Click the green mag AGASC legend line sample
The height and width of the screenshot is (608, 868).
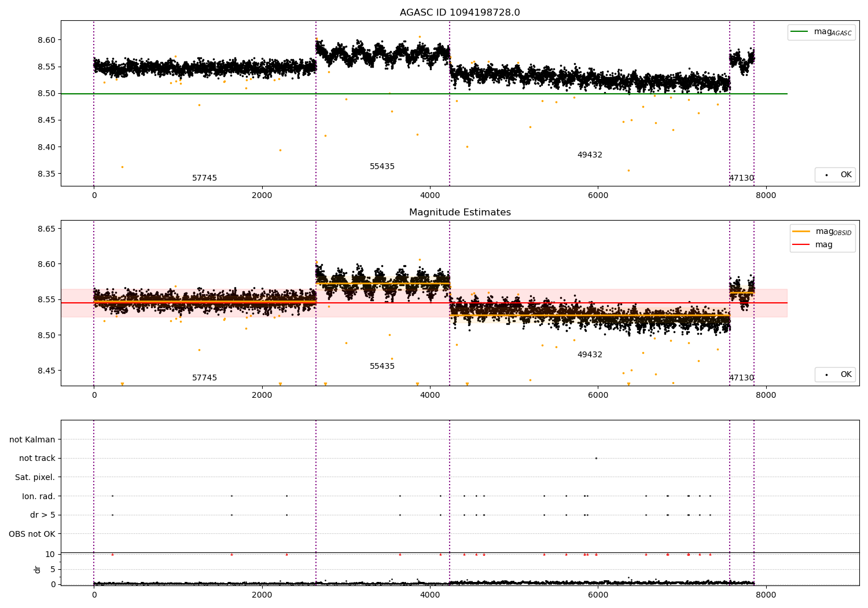[799, 32]
